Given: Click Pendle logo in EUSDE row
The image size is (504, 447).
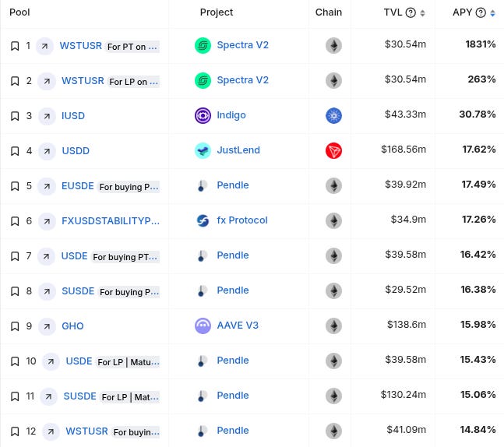Looking at the screenshot, I should click(203, 185).
